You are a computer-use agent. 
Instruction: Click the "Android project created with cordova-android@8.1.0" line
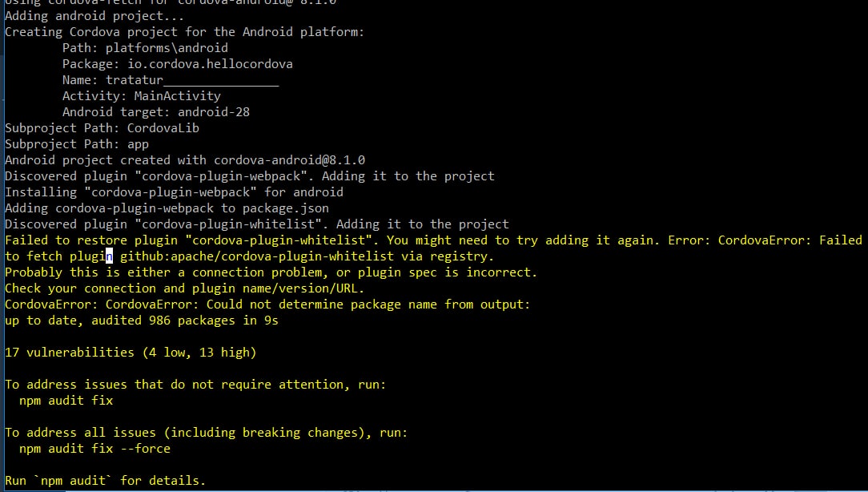pyautogui.click(x=185, y=160)
